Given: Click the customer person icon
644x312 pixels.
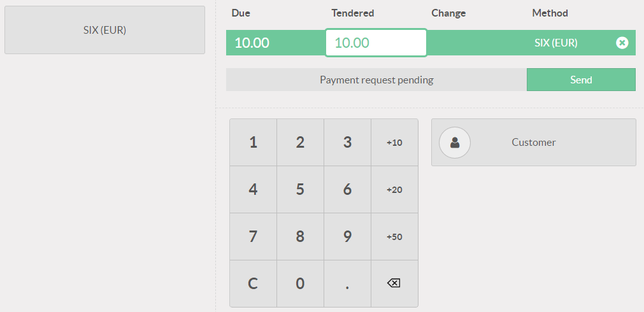Looking at the screenshot, I should point(455,143).
